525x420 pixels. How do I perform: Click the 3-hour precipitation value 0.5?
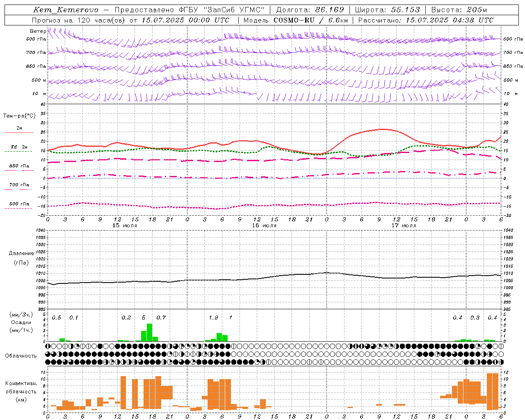57,318
